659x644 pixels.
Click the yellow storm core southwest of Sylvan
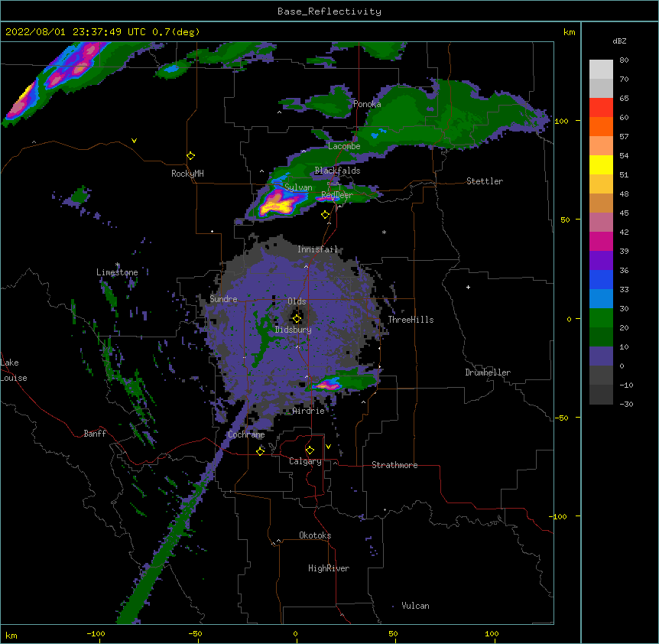coord(278,205)
